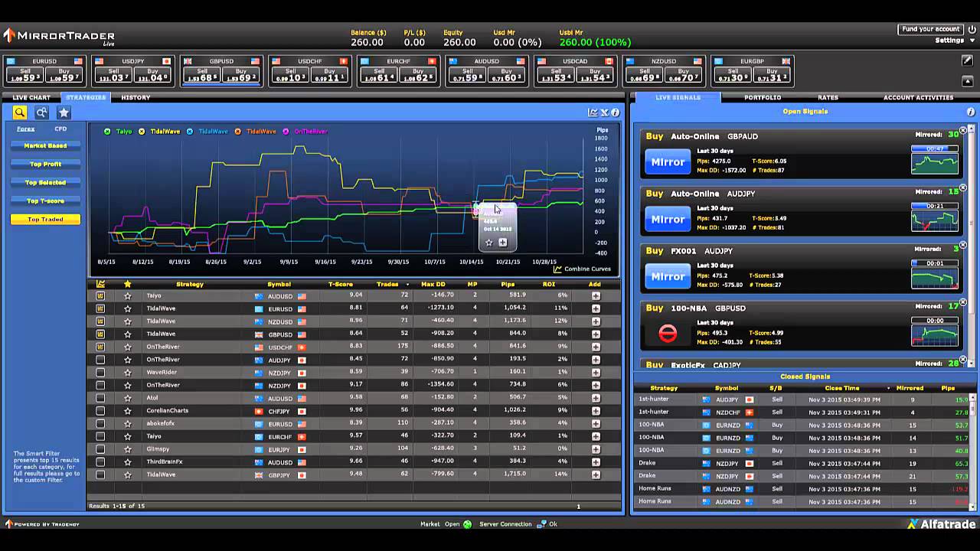
Task: Remove blue TidalWave curve from legend
Action: tap(190, 132)
